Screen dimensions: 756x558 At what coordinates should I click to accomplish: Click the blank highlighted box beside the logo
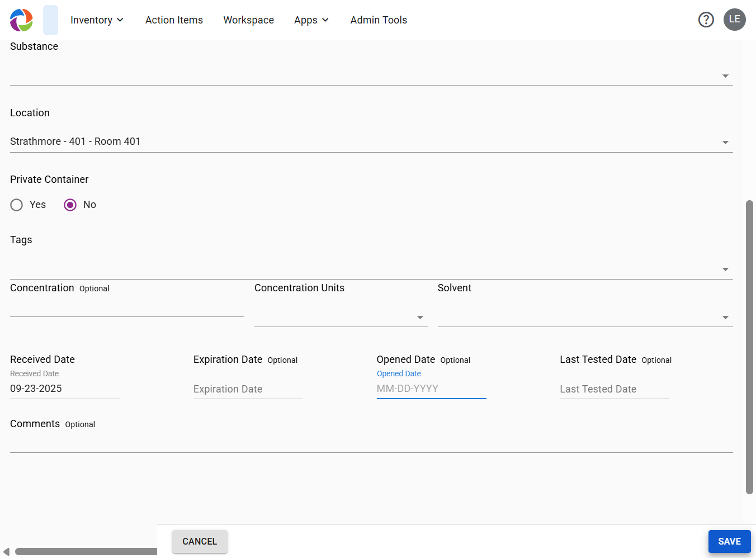50,20
